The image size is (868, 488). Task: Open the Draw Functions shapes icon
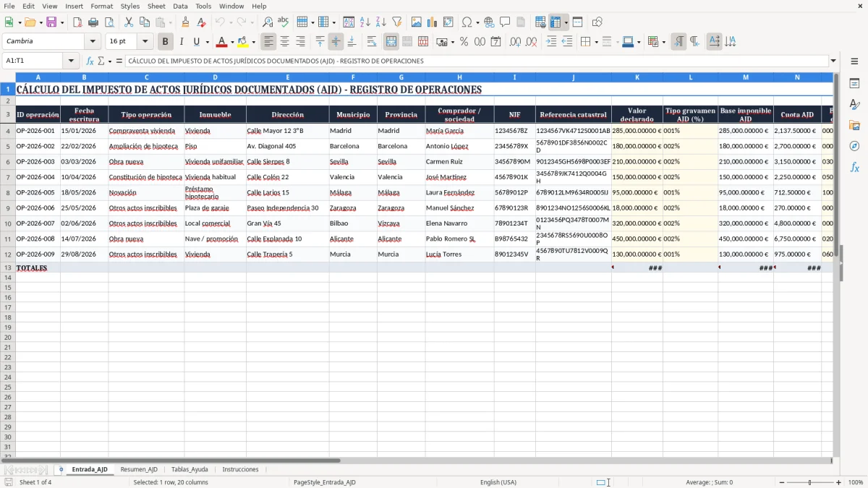coord(597,22)
